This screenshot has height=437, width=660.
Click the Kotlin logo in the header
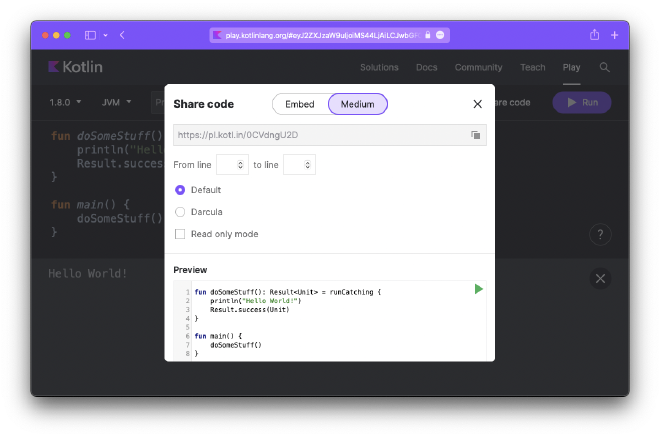[x=75, y=67]
